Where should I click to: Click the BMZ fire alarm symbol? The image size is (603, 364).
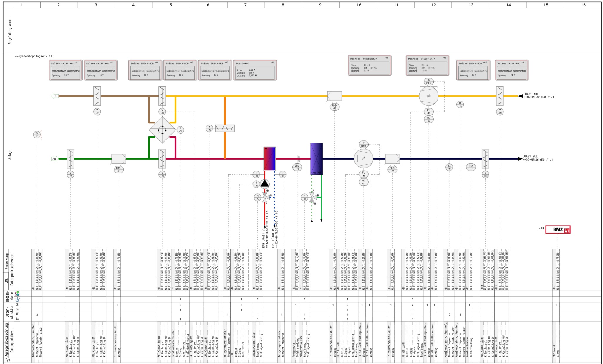[x=558, y=230]
